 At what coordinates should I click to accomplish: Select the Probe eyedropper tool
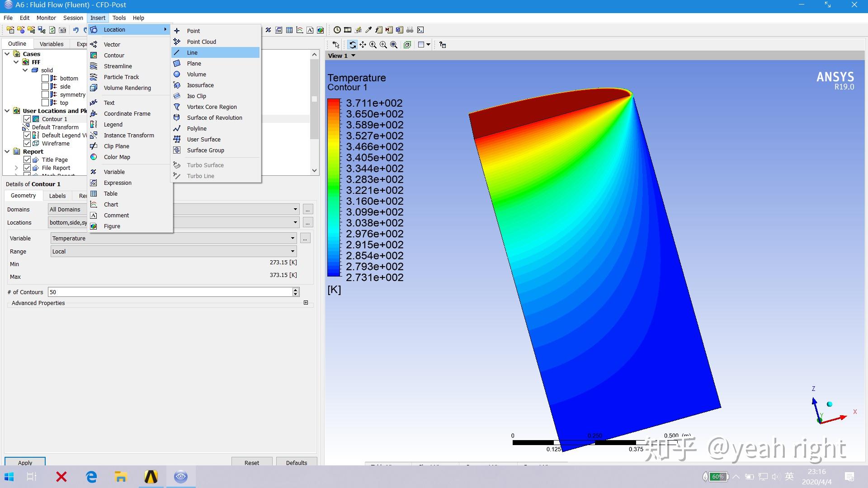(x=368, y=30)
